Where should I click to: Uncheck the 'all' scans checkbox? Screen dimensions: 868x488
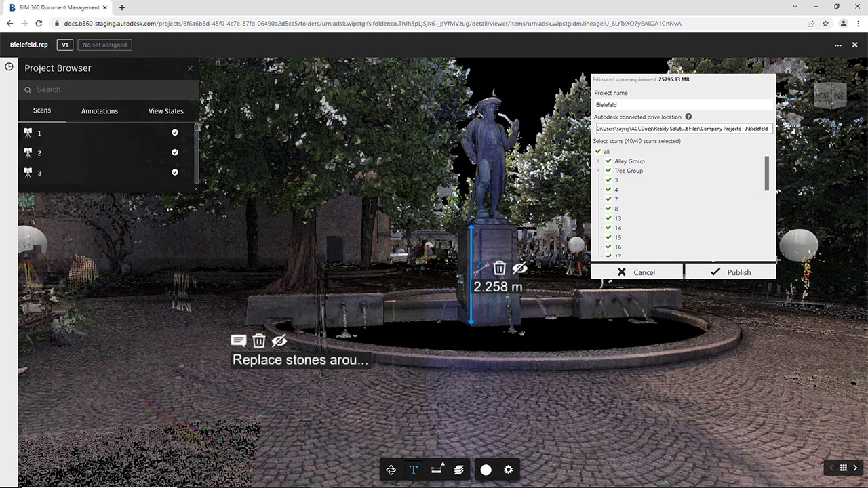tap(598, 151)
